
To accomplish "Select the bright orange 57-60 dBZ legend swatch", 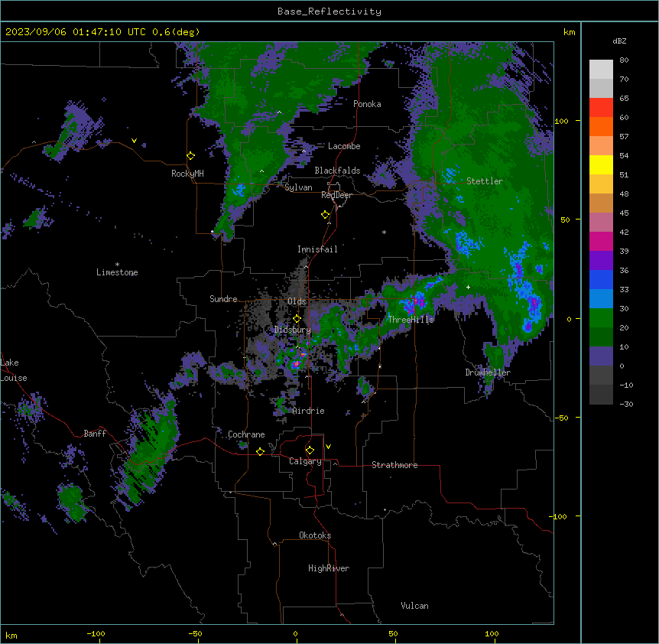I will [601, 127].
